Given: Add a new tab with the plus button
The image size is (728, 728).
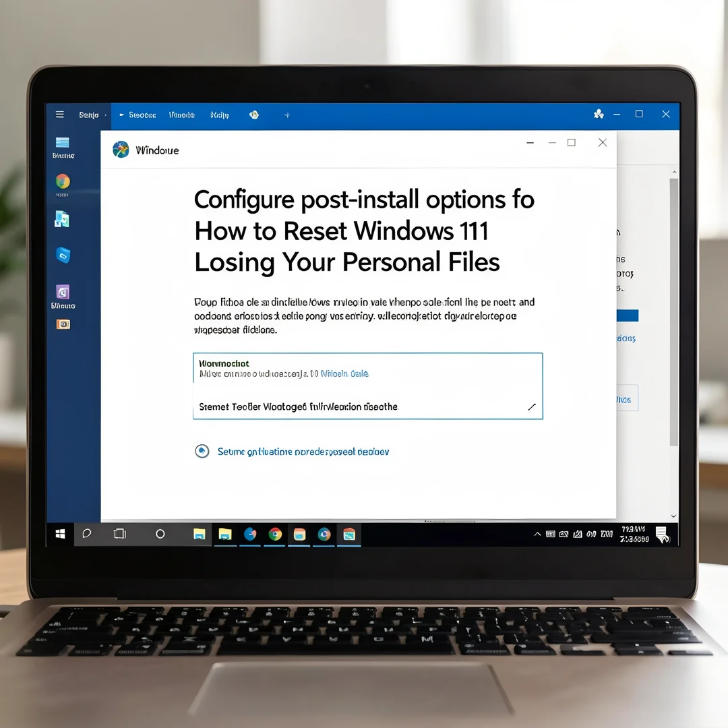Looking at the screenshot, I should coord(287,115).
